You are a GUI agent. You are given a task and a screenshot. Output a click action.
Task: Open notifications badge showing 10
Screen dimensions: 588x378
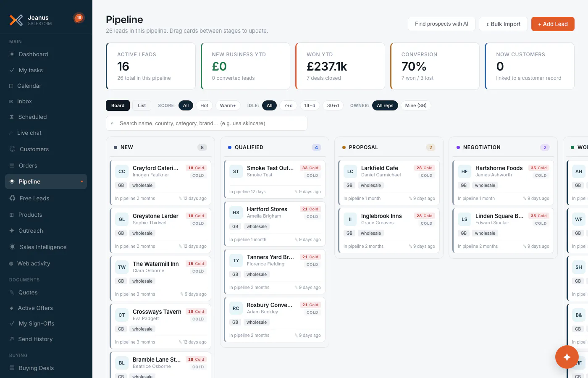pos(79,18)
